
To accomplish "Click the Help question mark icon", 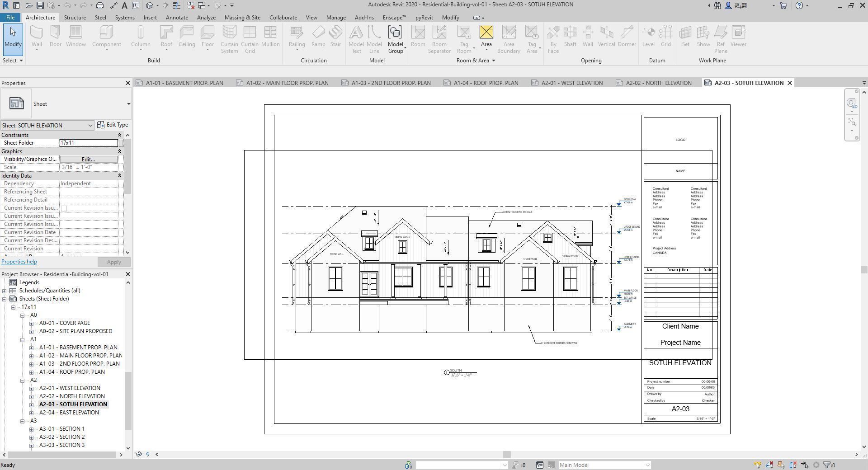I will coord(799,5).
